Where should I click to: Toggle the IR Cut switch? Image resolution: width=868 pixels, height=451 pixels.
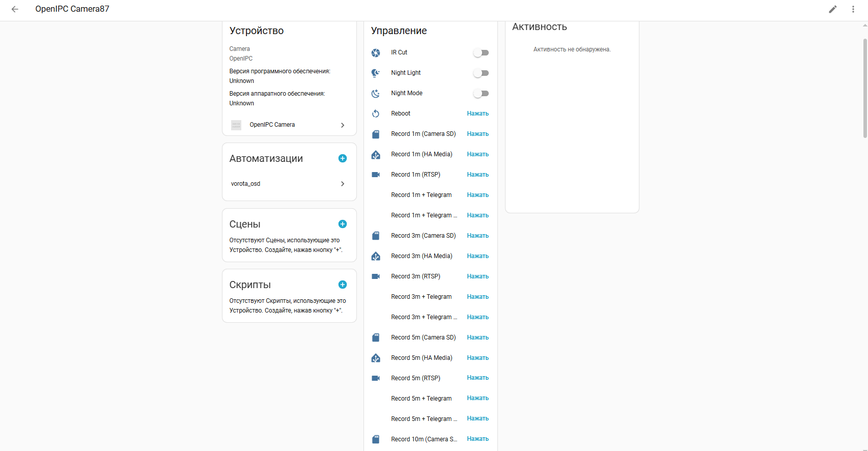coord(481,53)
